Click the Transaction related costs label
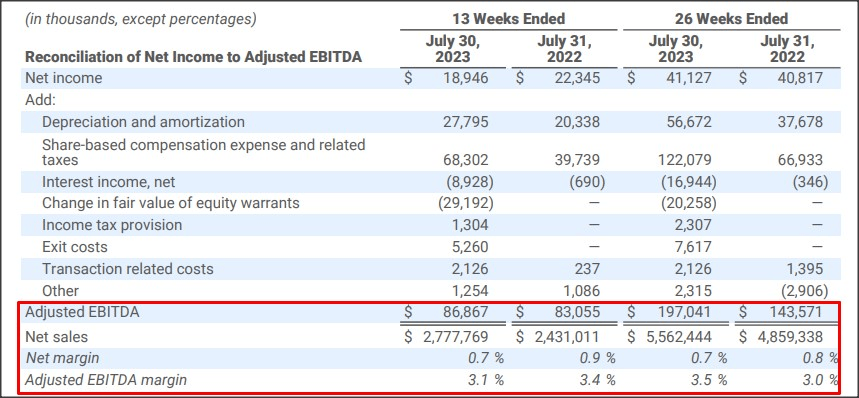Screen dimensions: 859x398 point(128,269)
